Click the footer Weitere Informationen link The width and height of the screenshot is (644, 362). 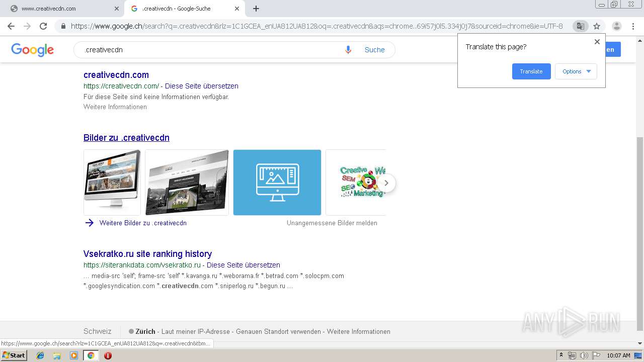[359, 332]
